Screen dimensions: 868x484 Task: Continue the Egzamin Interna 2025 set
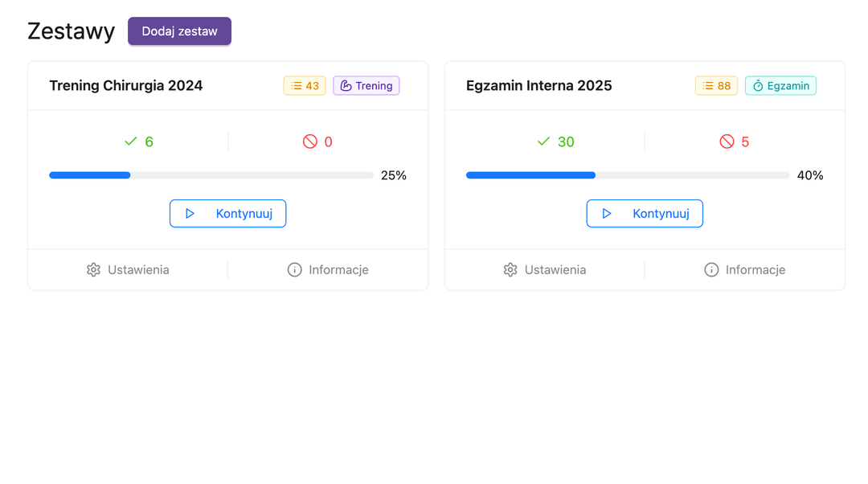[645, 213]
